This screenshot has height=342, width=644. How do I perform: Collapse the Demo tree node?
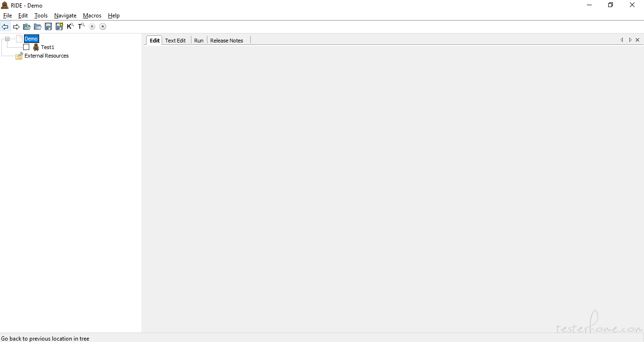click(7, 39)
